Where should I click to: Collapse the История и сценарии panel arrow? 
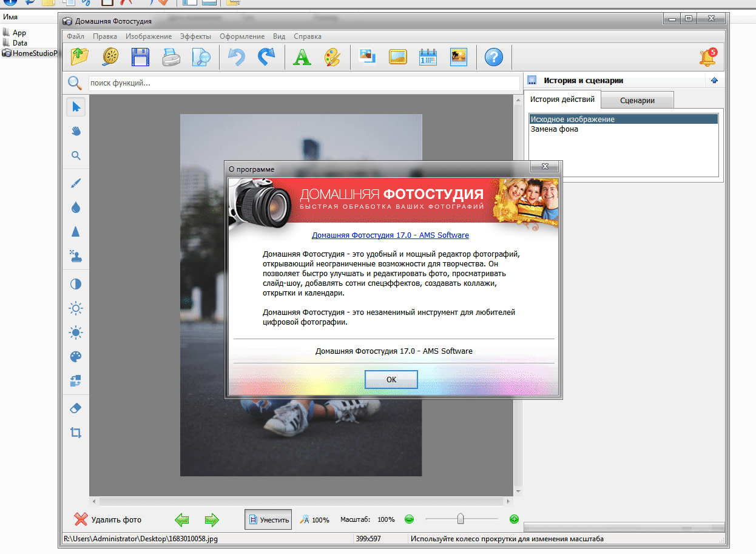point(714,80)
